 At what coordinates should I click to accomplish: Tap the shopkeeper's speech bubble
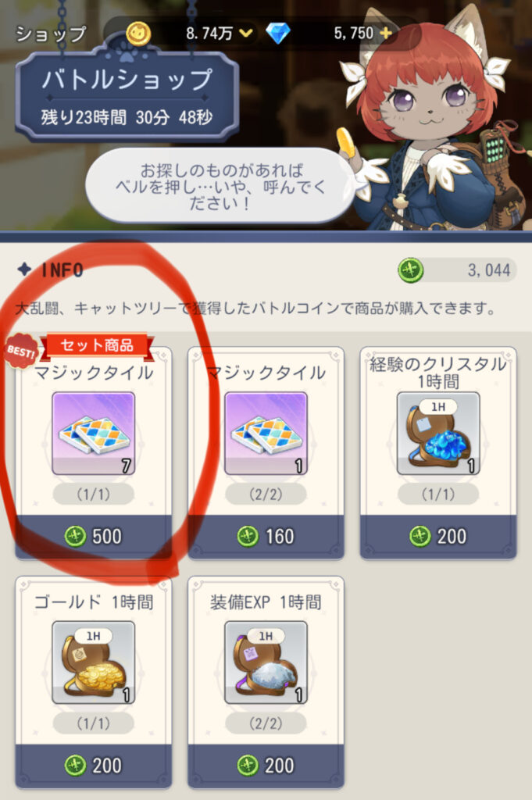pos(220,186)
